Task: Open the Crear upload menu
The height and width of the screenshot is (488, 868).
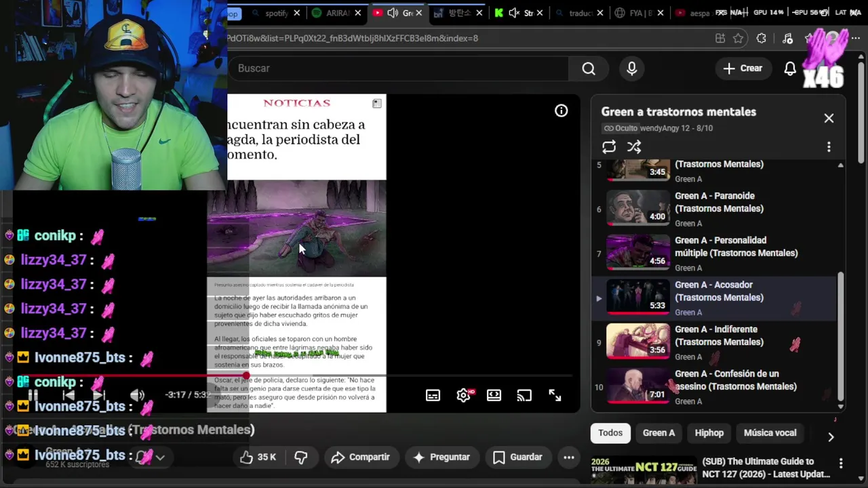Action: [x=743, y=68]
